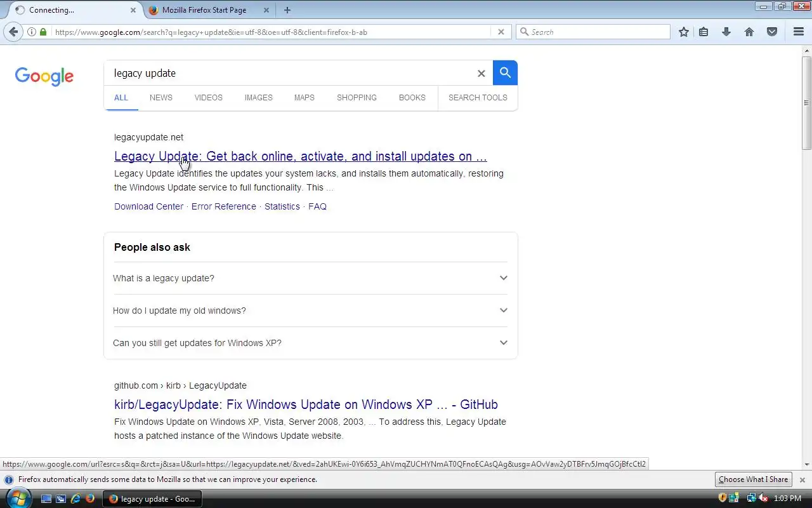Go back with the back arrow button
812x508 pixels.
pos(13,32)
